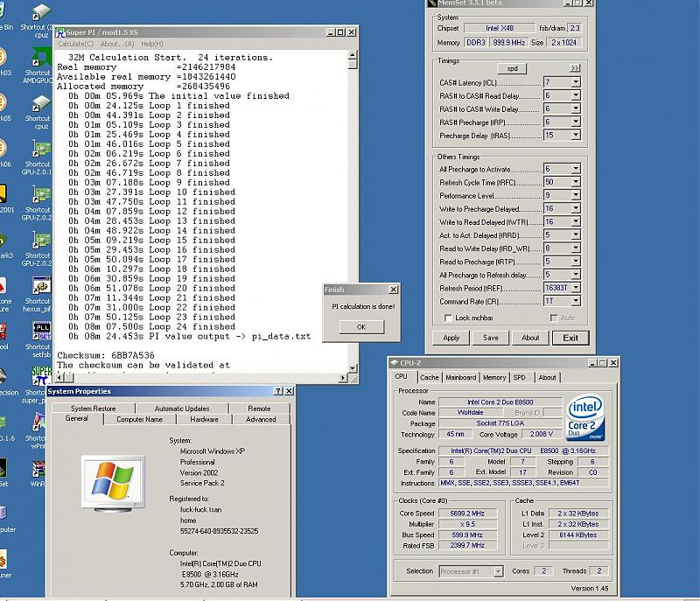Open the Automatic Updates tab

coord(182,409)
